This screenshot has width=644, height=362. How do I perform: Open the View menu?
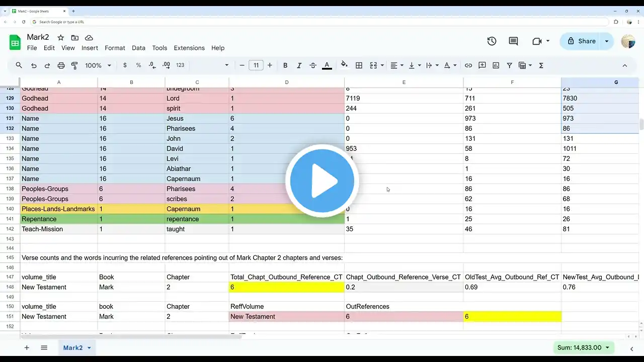tap(68, 48)
